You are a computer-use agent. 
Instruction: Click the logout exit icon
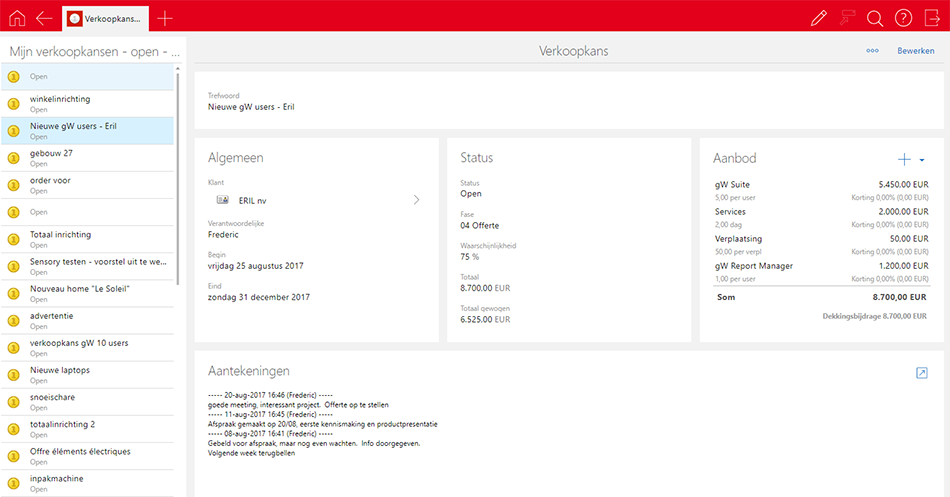[932, 18]
